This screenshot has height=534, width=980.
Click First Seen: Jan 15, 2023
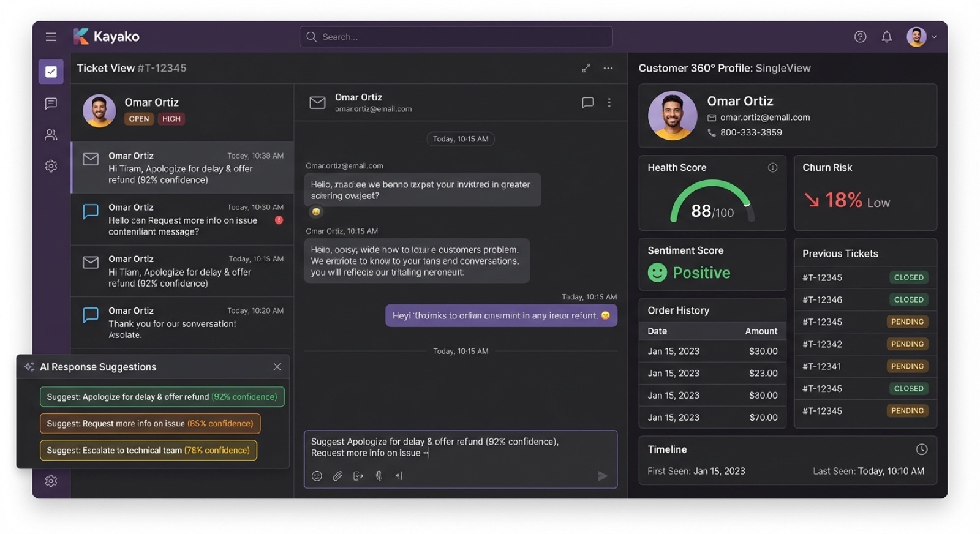point(696,471)
